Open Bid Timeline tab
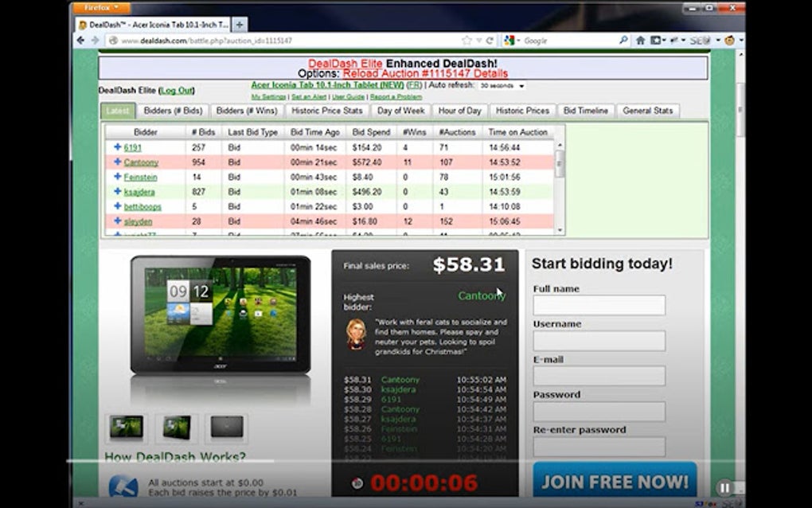 (586, 111)
